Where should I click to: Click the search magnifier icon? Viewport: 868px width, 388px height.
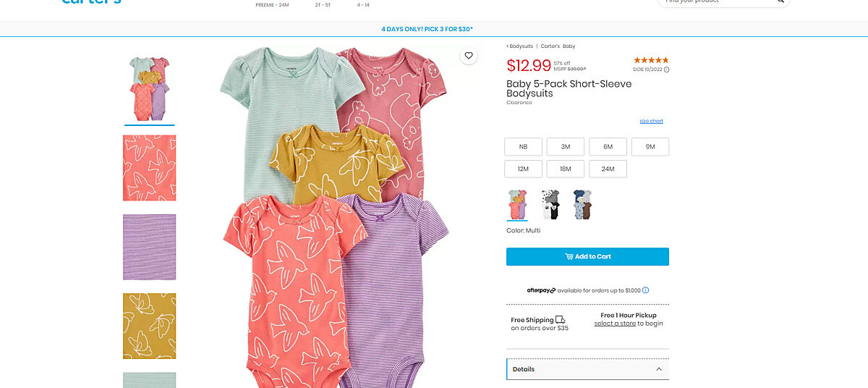click(780, 1)
